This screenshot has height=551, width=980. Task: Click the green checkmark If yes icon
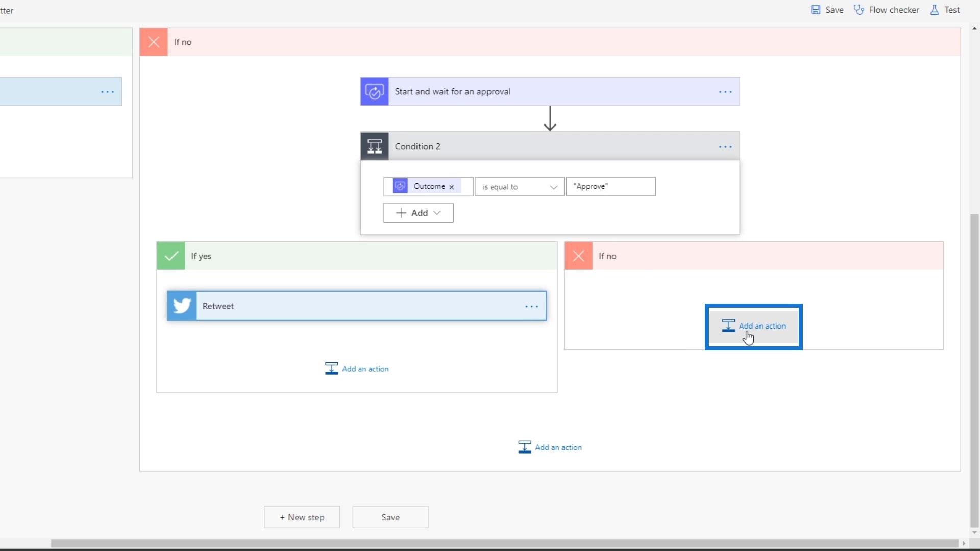pyautogui.click(x=171, y=256)
